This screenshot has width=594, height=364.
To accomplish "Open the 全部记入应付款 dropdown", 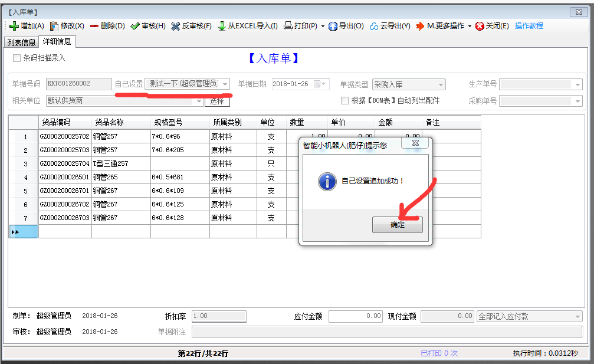I will 577,316.
